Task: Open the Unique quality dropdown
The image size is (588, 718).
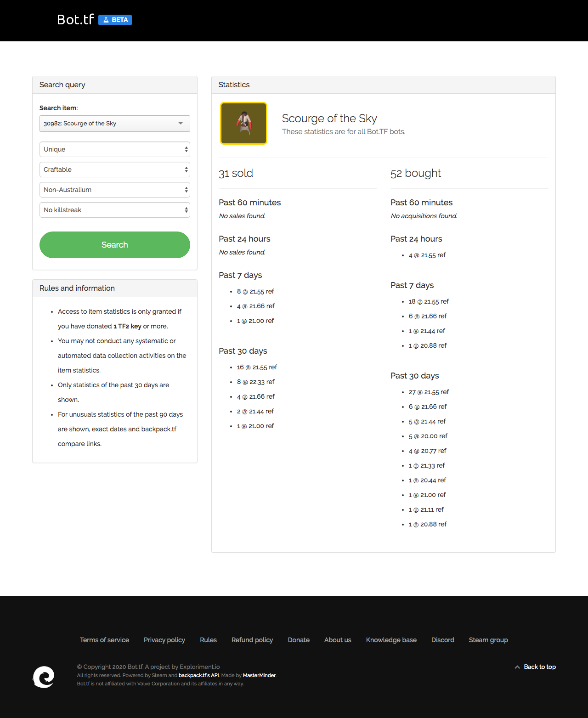Action: pyautogui.click(x=115, y=149)
